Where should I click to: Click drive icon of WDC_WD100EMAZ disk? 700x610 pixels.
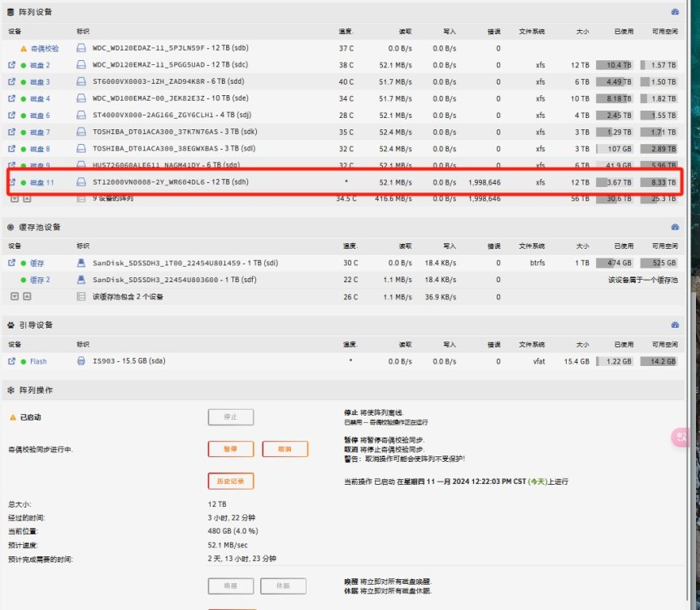(x=81, y=98)
